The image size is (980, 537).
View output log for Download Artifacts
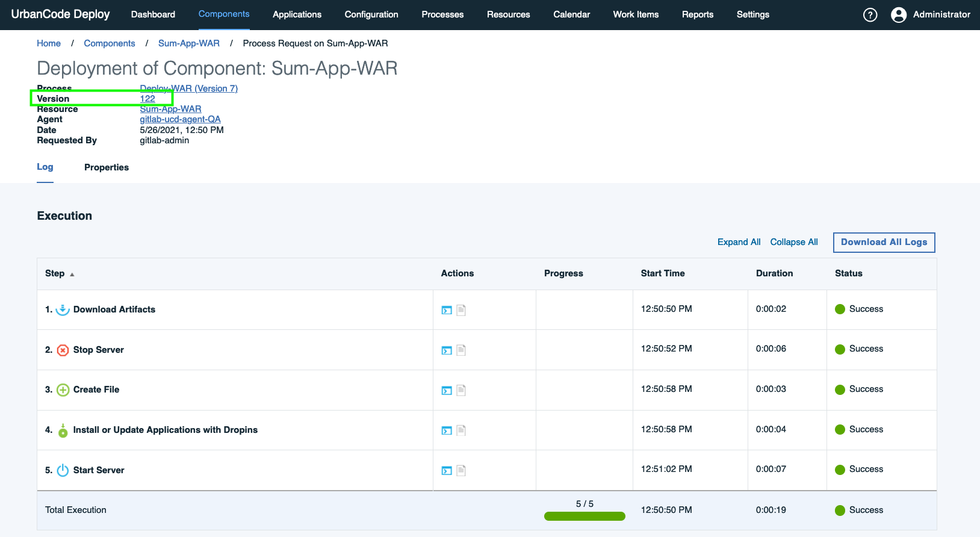[447, 310]
